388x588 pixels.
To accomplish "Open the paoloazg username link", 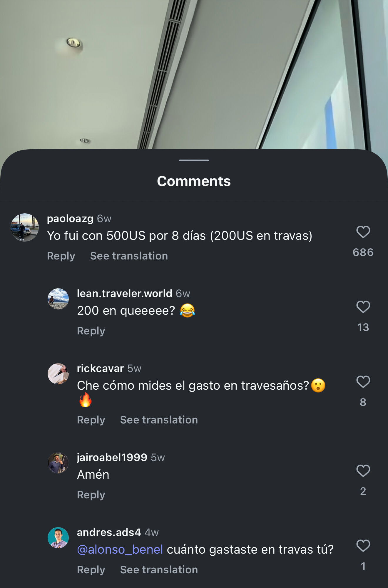I will (70, 219).
